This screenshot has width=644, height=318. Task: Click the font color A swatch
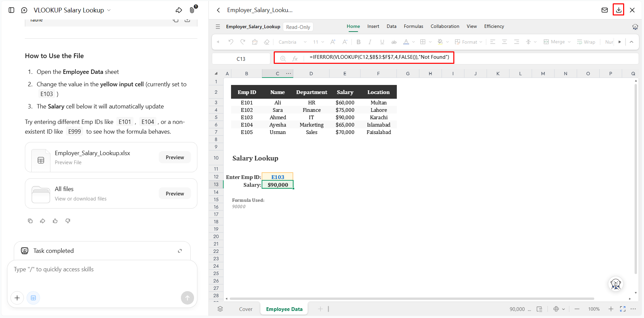pos(406,42)
